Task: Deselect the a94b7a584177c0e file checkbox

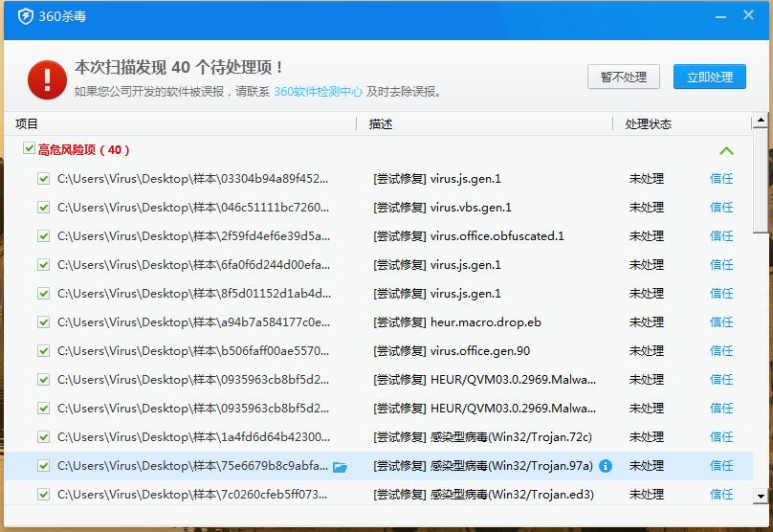Action: coord(43,321)
